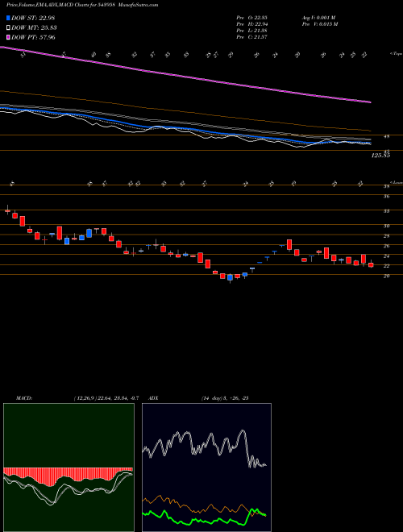Click the Pre H: 22.94 value
The width and height of the screenshot is (403, 532).
coord(252,24)
